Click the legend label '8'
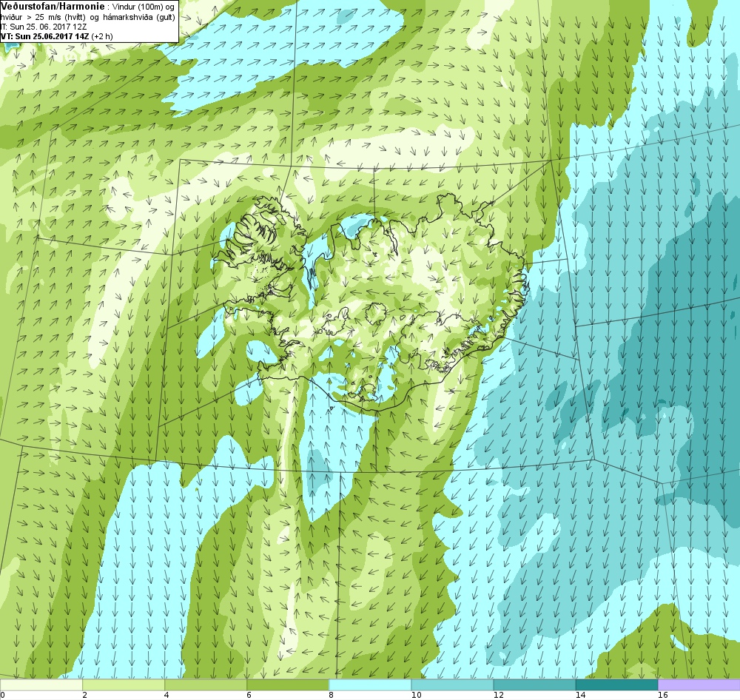 coord(332,695)
